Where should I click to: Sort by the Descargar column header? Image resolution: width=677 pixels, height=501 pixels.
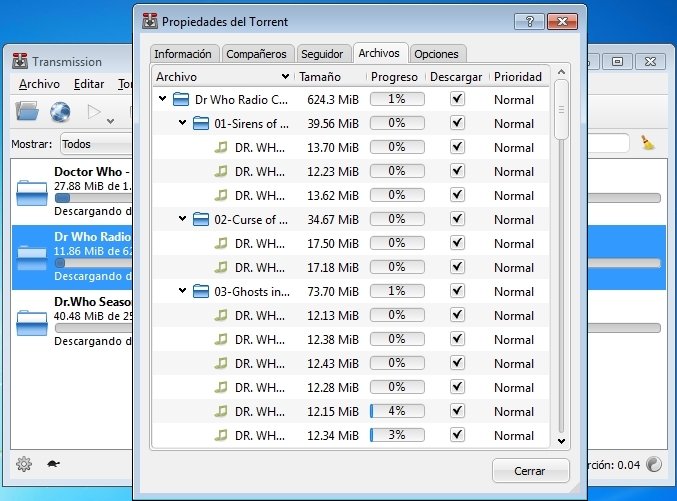[x=456, y=77]
